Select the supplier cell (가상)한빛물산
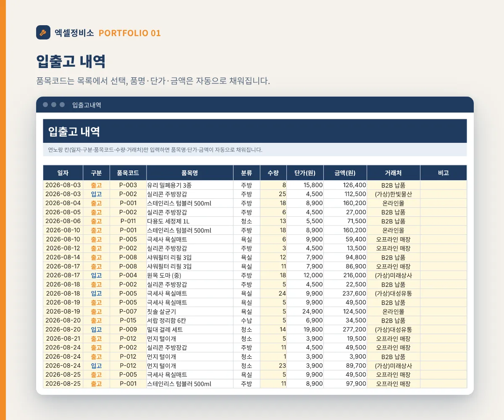 pyautogui.click(x=394, y=194)
